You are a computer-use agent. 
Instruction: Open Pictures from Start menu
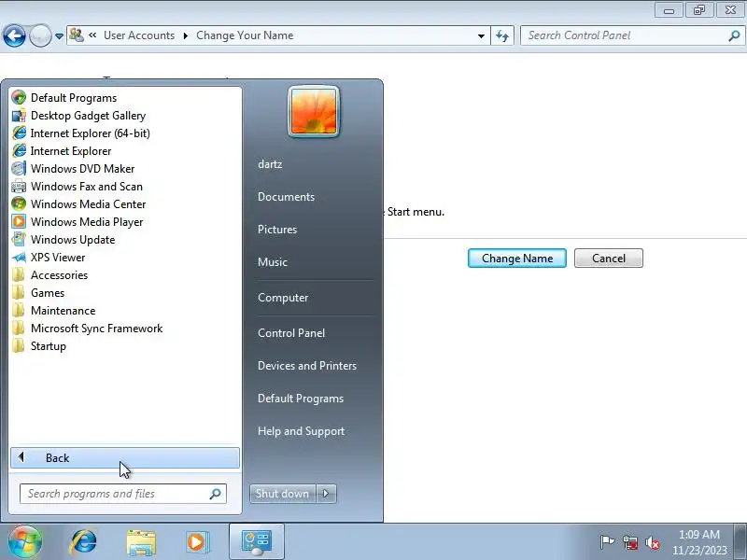pyautogui.click(x=277, y=230)
